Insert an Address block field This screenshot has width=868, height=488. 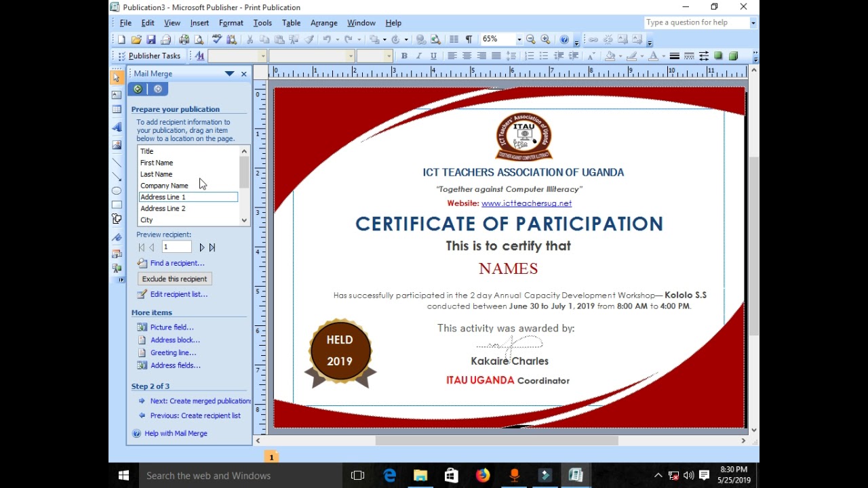click(x=175, y=340)
